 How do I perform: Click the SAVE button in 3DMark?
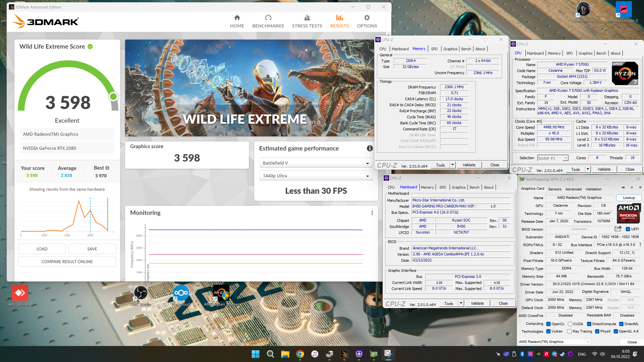[x=92, y=249]
